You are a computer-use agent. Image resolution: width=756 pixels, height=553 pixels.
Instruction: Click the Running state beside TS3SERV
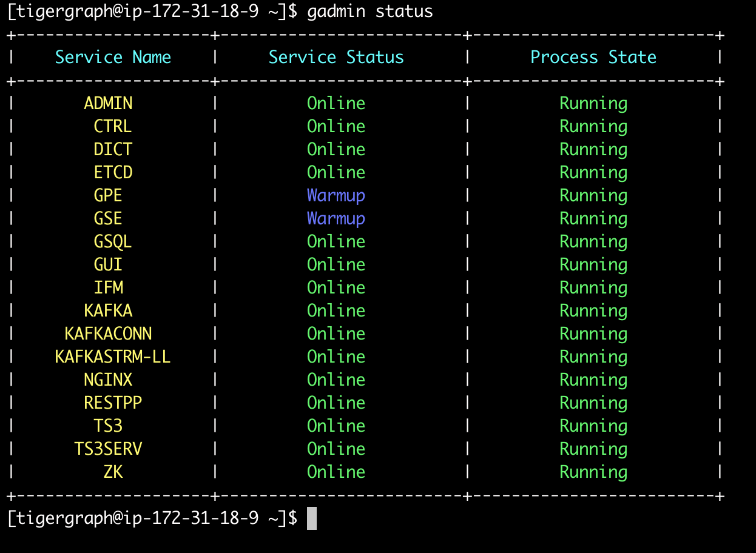tap(593, 449)
